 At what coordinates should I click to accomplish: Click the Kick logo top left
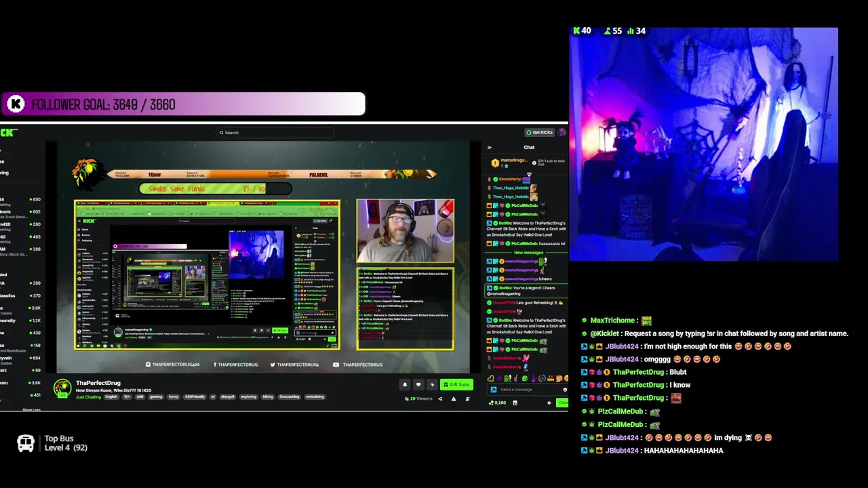9,132
